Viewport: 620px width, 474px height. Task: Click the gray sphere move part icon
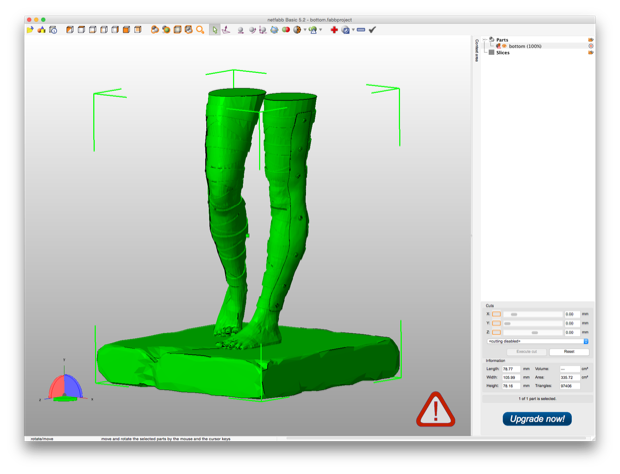point(240,30)
